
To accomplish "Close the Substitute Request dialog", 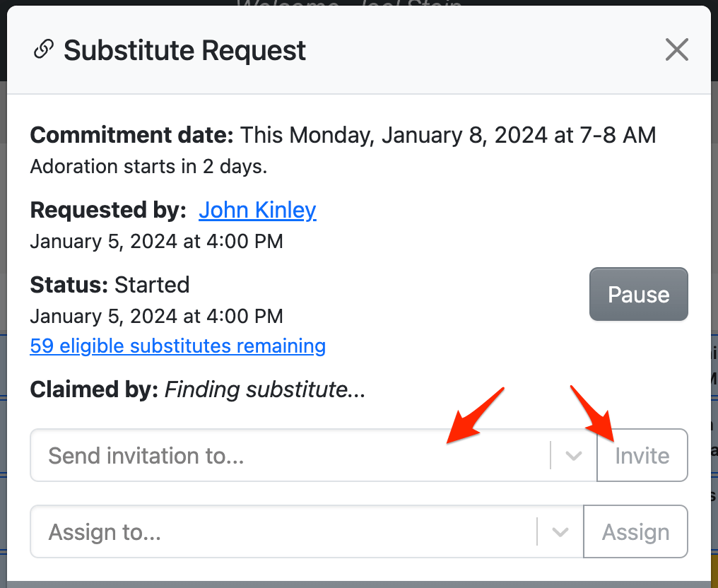I will click(676, 50).
